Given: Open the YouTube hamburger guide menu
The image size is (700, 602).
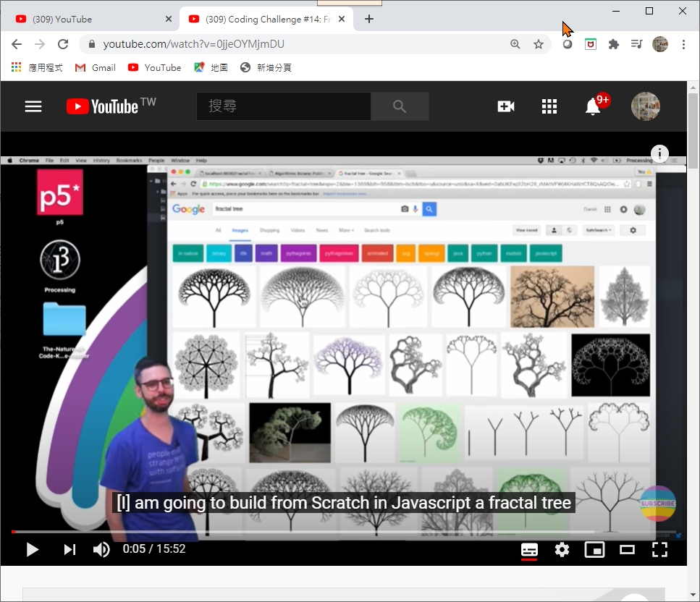Looking at the screenshot, I should (x=33, y=106).
